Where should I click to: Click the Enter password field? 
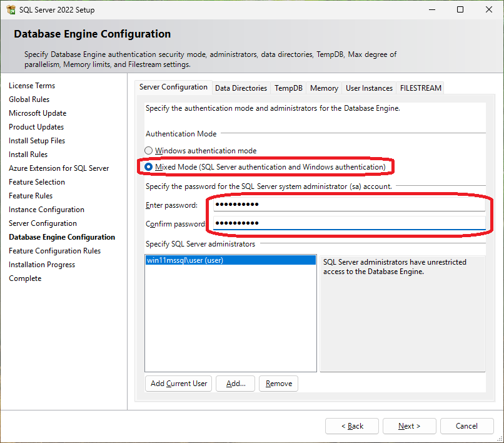pos(348,205)
